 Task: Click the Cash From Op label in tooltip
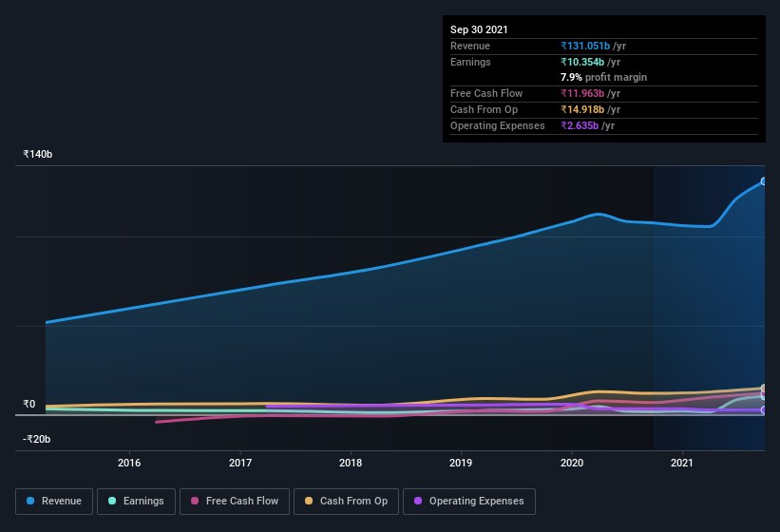pyautogui.click(x=484, y=109)
